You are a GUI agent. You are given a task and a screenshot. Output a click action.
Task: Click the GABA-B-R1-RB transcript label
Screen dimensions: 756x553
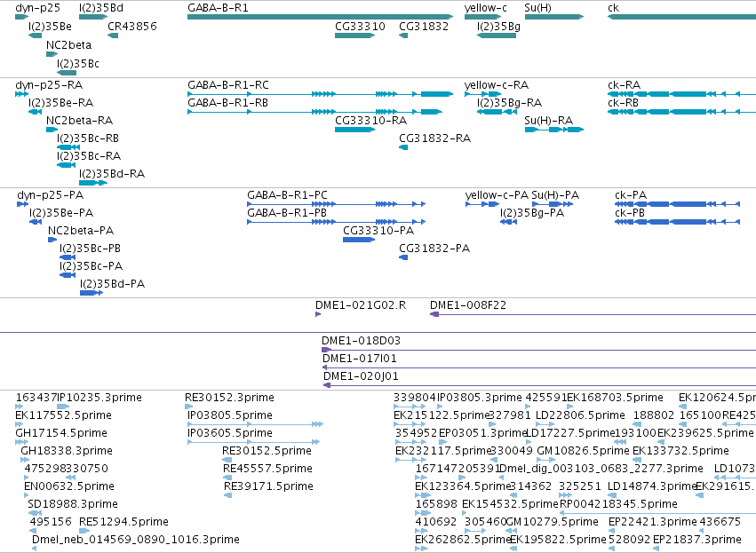click(227, 103)
